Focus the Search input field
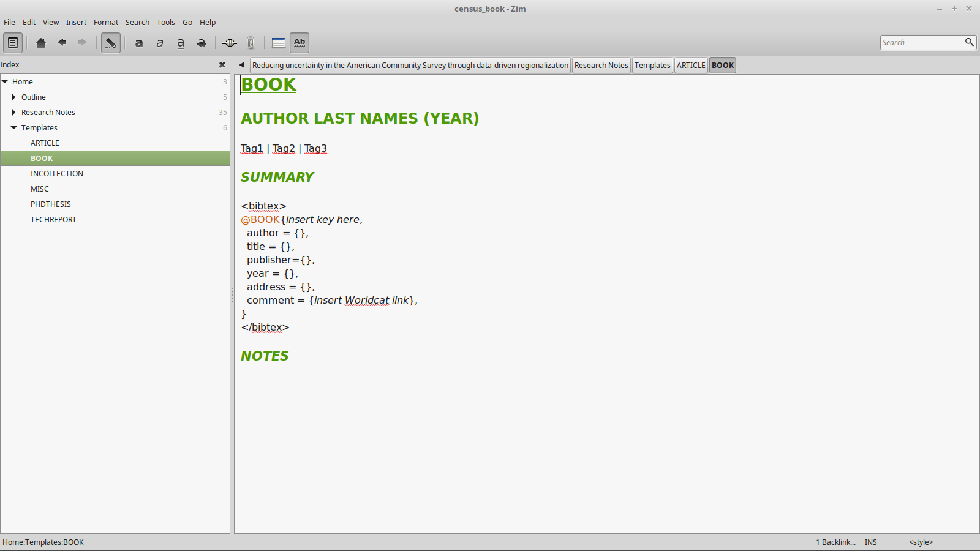 tap(921, 43)
